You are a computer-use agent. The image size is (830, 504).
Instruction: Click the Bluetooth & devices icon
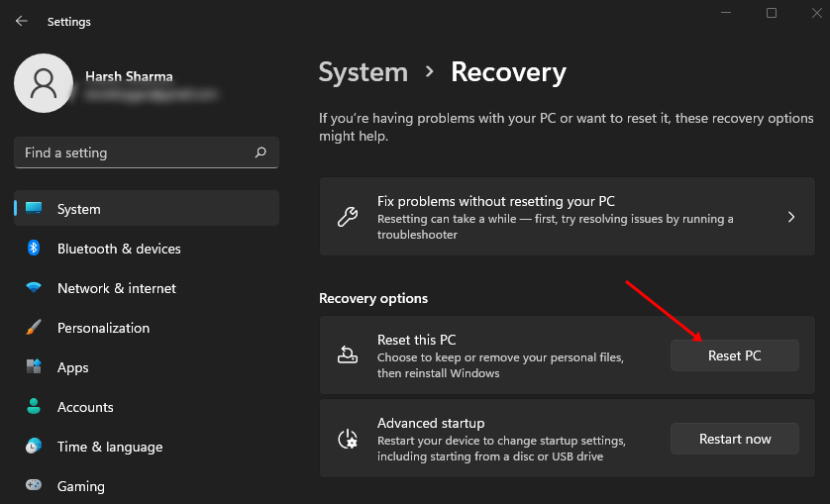click(x=34, y=249)
